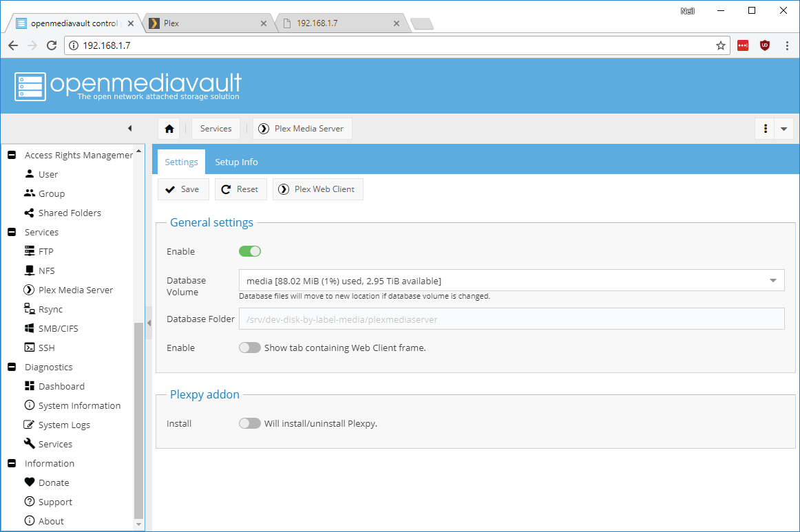The height and width of the screenshot is (532, 800).
Task: Click the About info icon
Action: [30, 521]
